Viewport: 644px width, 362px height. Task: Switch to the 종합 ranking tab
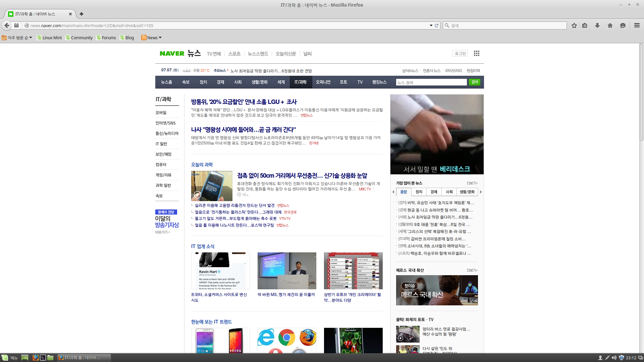[404, 192]
